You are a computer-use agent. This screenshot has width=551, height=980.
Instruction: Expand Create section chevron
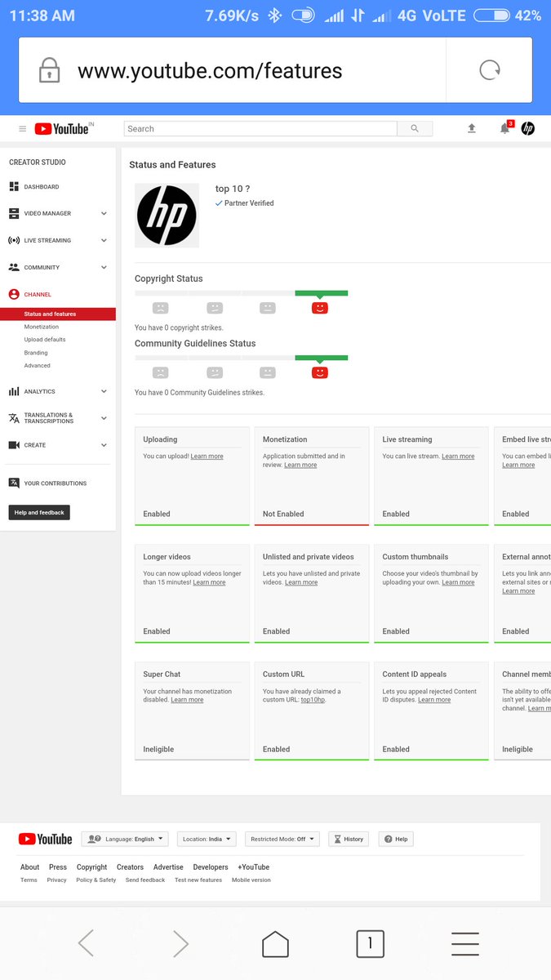(x=104, y=445)
